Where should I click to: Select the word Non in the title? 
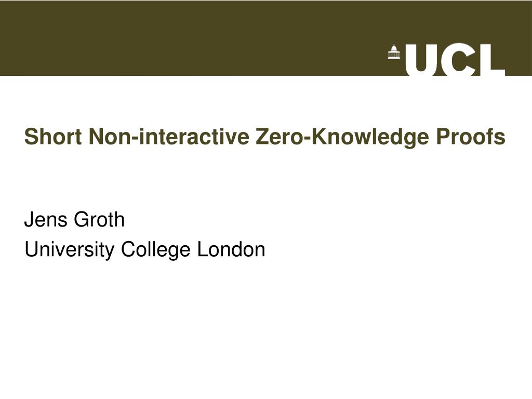109,137
